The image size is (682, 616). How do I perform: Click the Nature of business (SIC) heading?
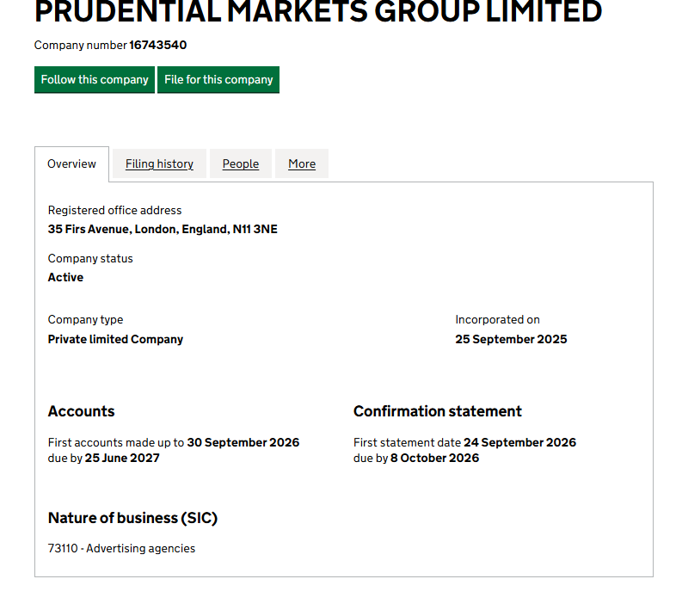click(132, 518)
